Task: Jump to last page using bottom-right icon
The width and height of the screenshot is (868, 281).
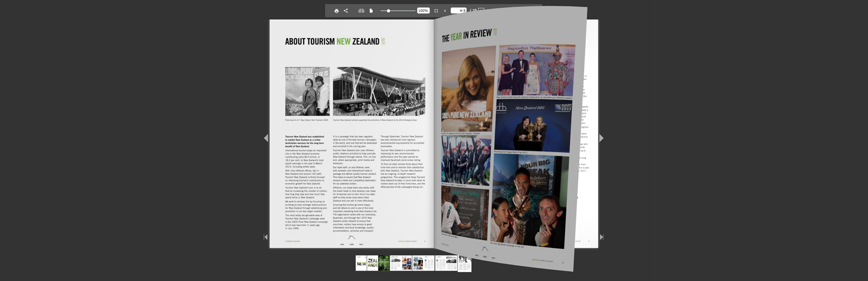Action: pyautogui.click(x=601, y=237)
